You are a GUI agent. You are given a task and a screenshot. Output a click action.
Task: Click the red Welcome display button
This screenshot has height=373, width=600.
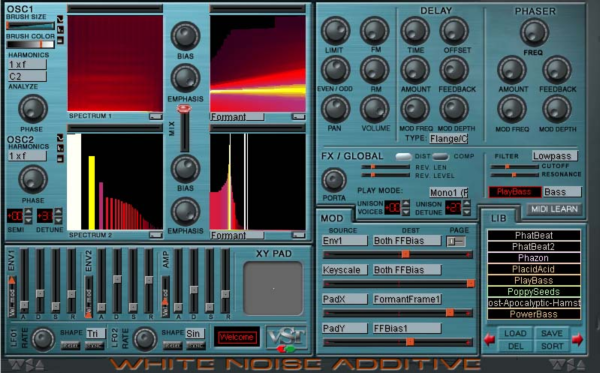coord(237,337)
